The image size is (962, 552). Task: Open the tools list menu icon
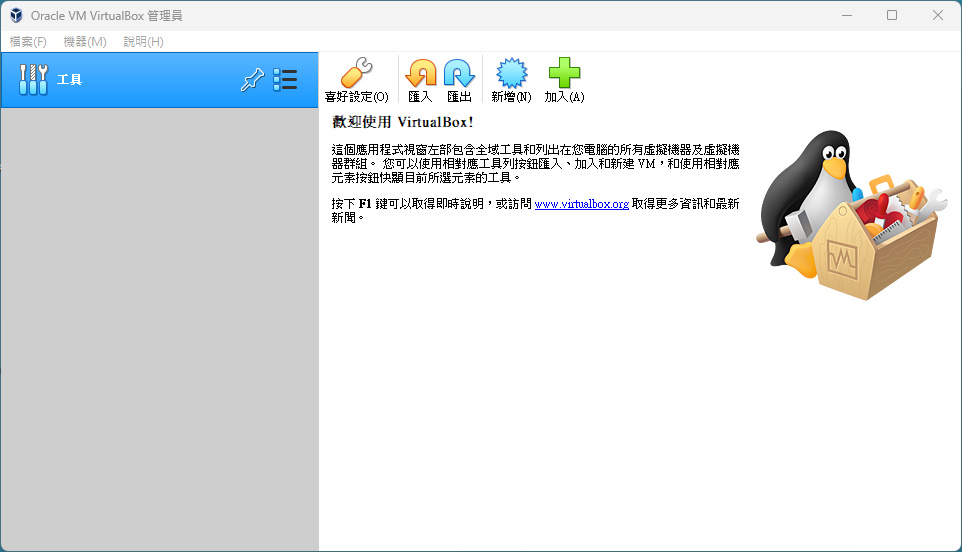285,80
